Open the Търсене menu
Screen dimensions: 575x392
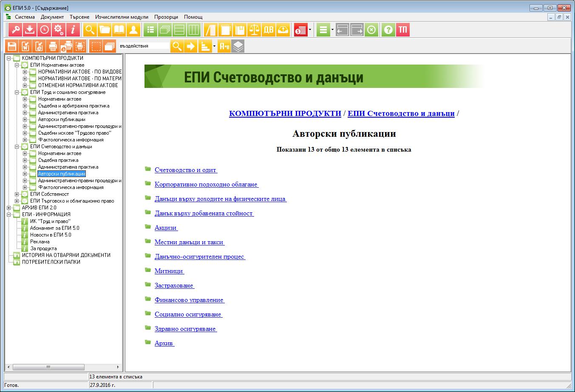click(79, 17)
